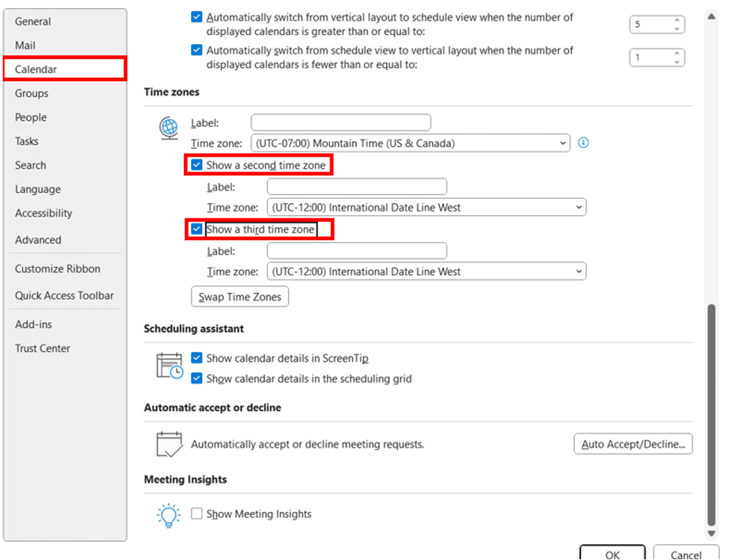This screenshot has width=731, height=560.
Task: Open the Mountain Time zone dropdown
Action: click(x=410, y=143)
